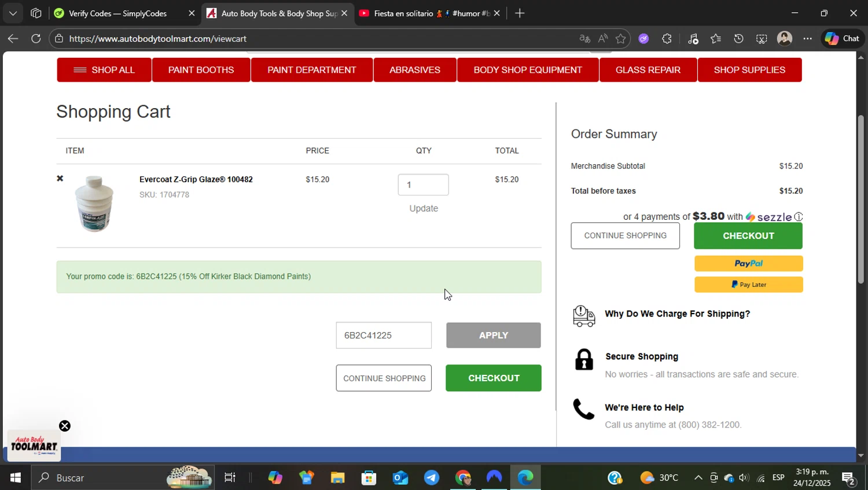Open browser workspaces icon
This screenshot has height=490, width=868.
tap(36, 13)
